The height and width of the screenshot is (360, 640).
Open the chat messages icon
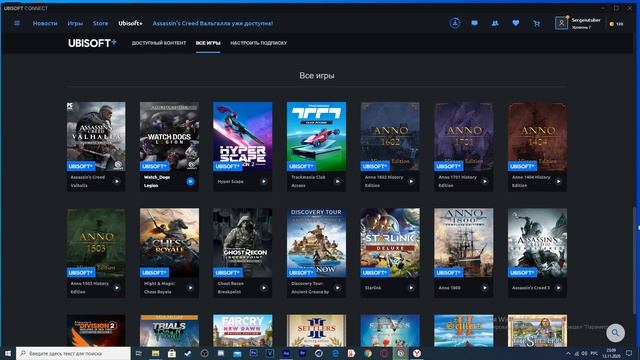(x=474, y=23)
